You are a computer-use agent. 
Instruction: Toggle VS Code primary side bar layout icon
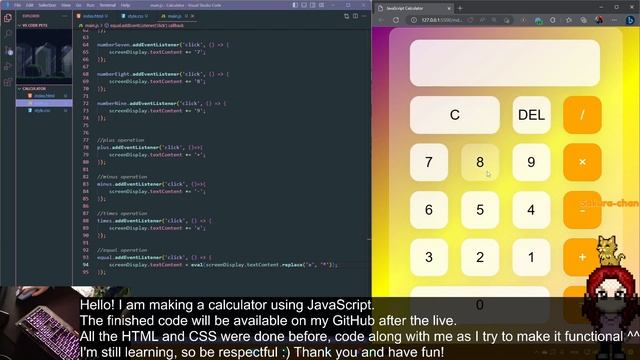(295, 5)
